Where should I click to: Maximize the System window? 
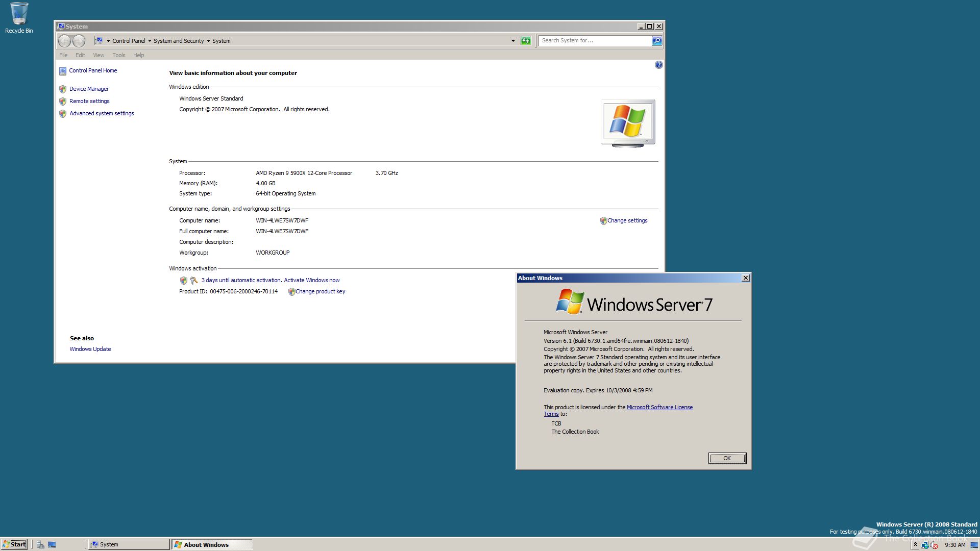point(649,27)
